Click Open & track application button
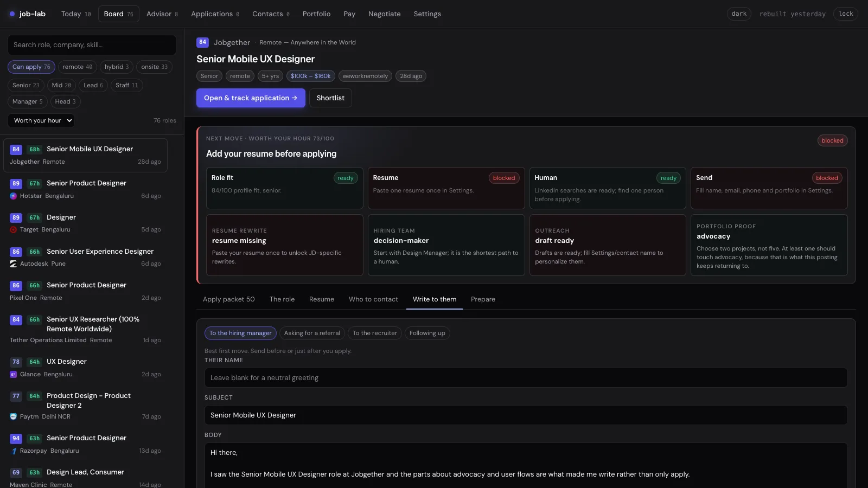868x488 pixels. pos(251,98)
